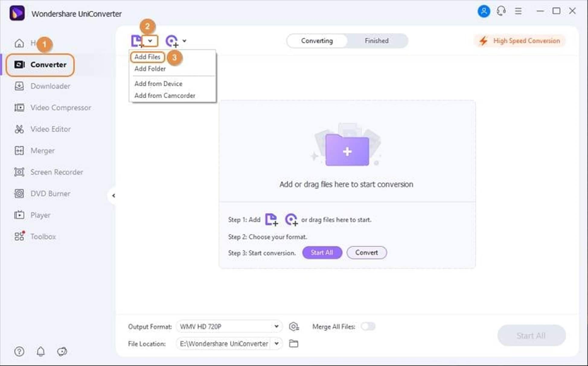
Task: Click the Finished tab
Action: (376, 41)
